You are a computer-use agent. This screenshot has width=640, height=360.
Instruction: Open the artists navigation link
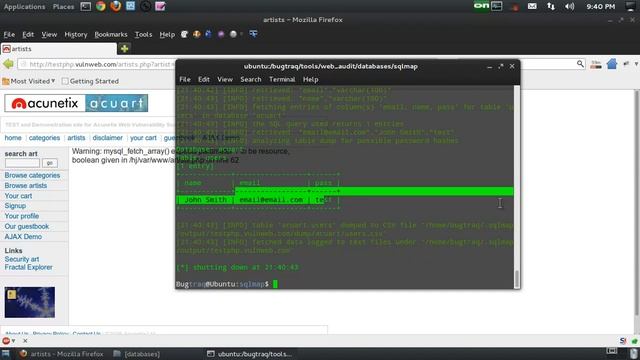coord(76,138)
